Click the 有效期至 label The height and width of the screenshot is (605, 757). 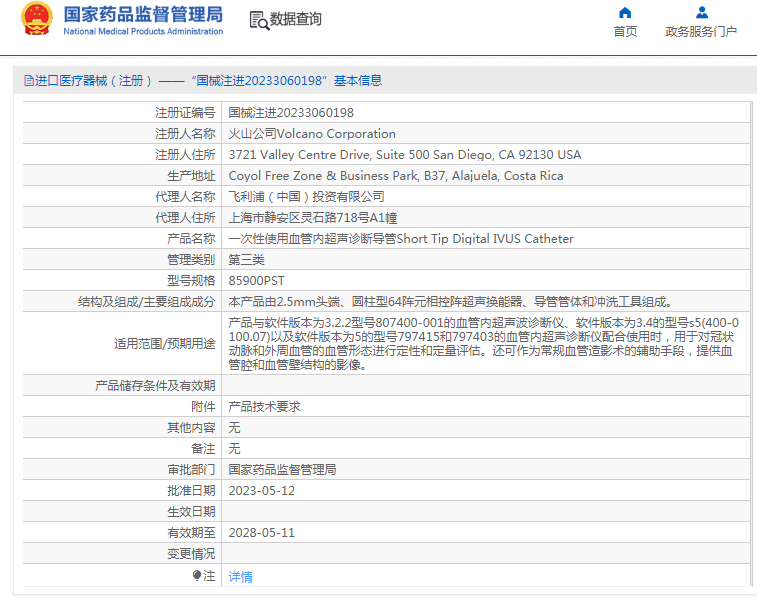click(x=191, y=533)
